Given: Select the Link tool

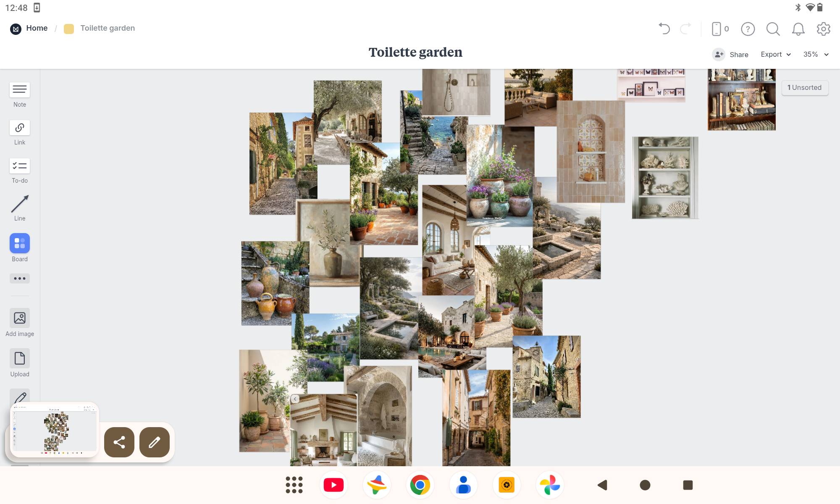Looking at the screenshot, I should pyautogui.click(x=20, y=128).
